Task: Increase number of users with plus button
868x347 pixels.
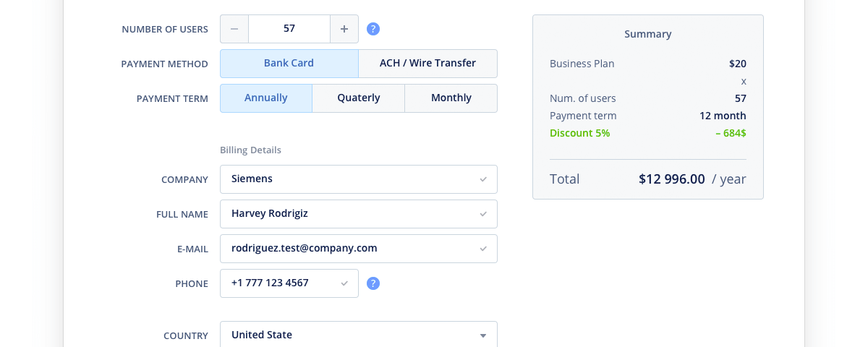Action: pos(344,29)
